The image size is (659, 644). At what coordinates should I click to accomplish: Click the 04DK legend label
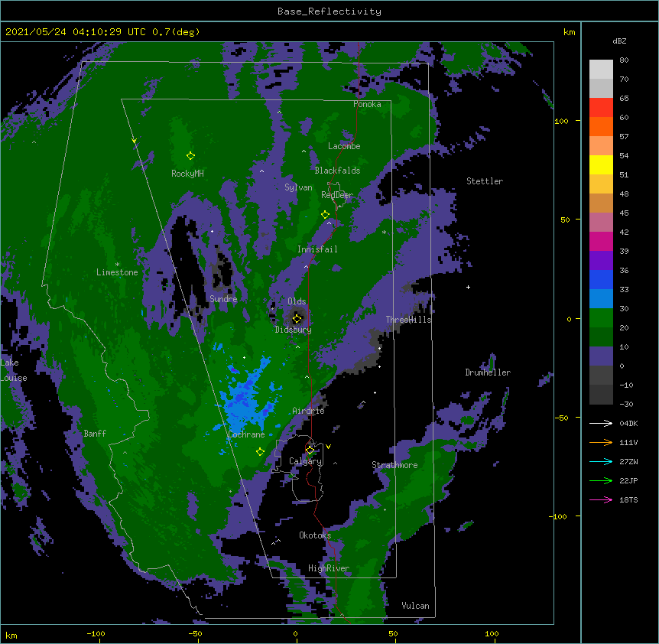point(628,423)
